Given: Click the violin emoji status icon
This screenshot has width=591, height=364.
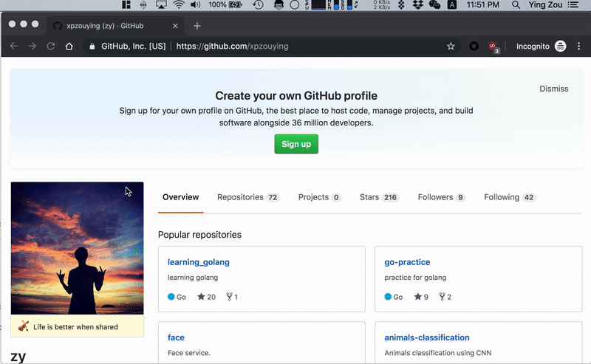Looking at the screenshot, I should [24, 326].
